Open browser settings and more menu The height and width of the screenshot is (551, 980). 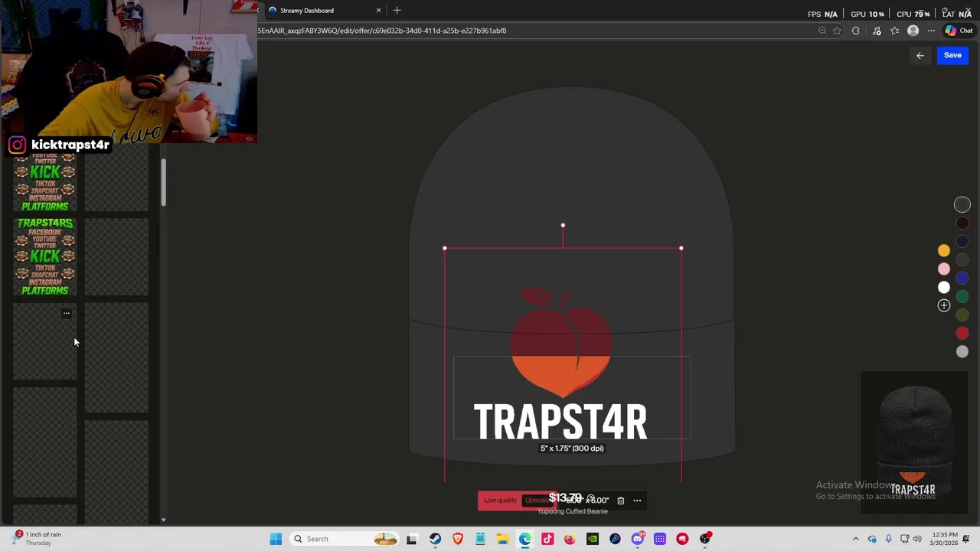coord(931,31)
